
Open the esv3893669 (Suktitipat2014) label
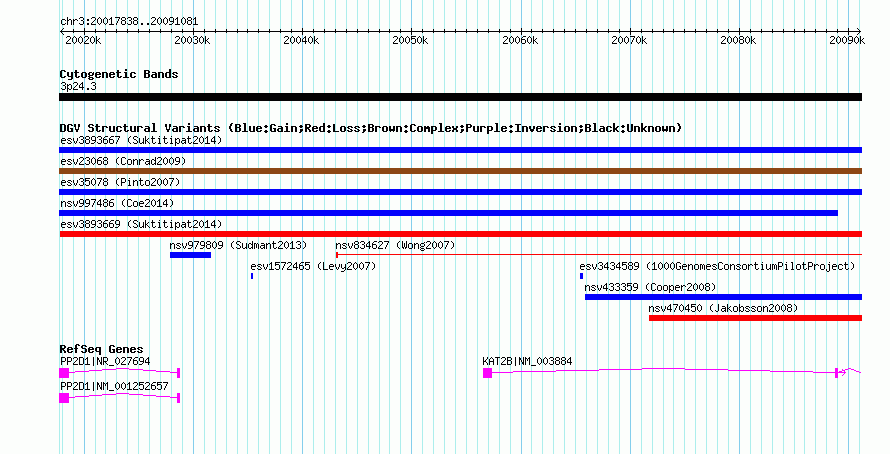(x=141, y=224)
